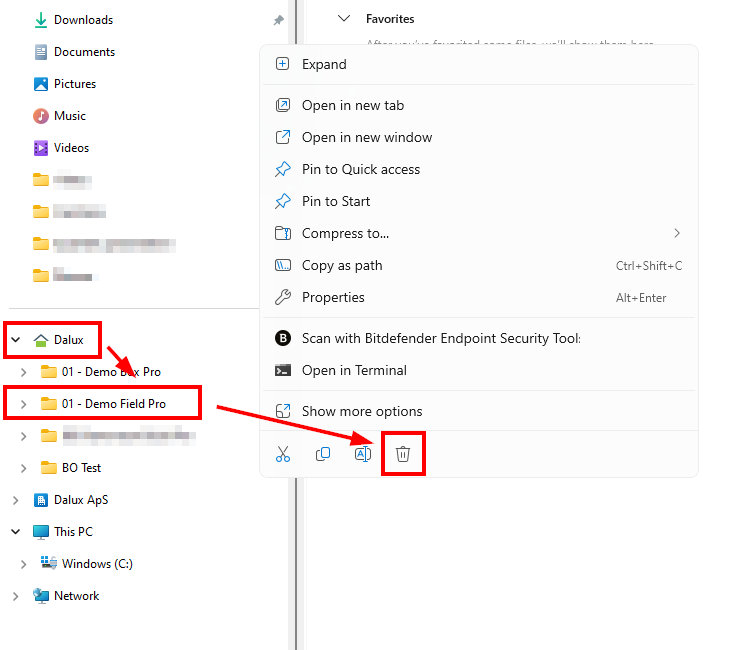This screenshot has width=748, height=650.
Task: Open the Videos library icon
Action: coord(41,148)
